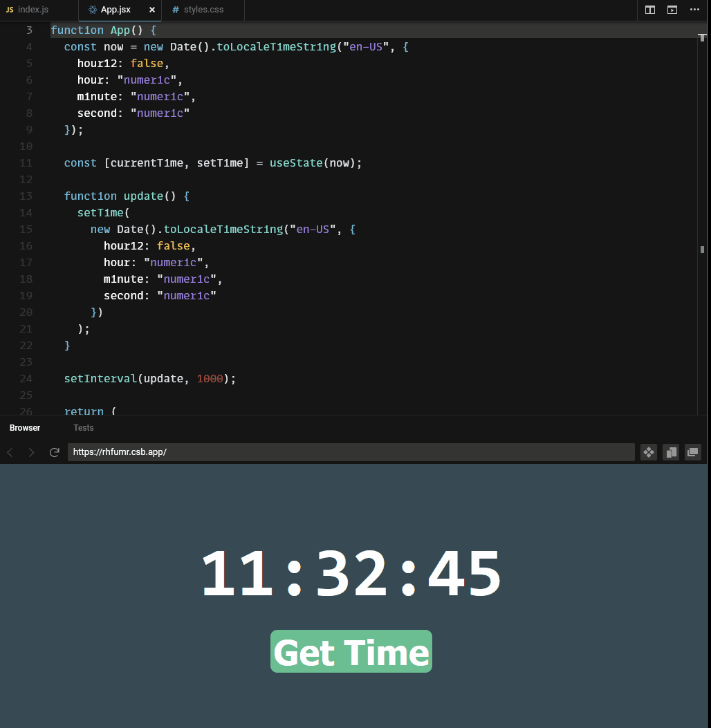Select the back navigation arrow in the browser
Image resolution: width=711 pixels, height=728 pixels.
pyautogui.click(x=10, y=452)
